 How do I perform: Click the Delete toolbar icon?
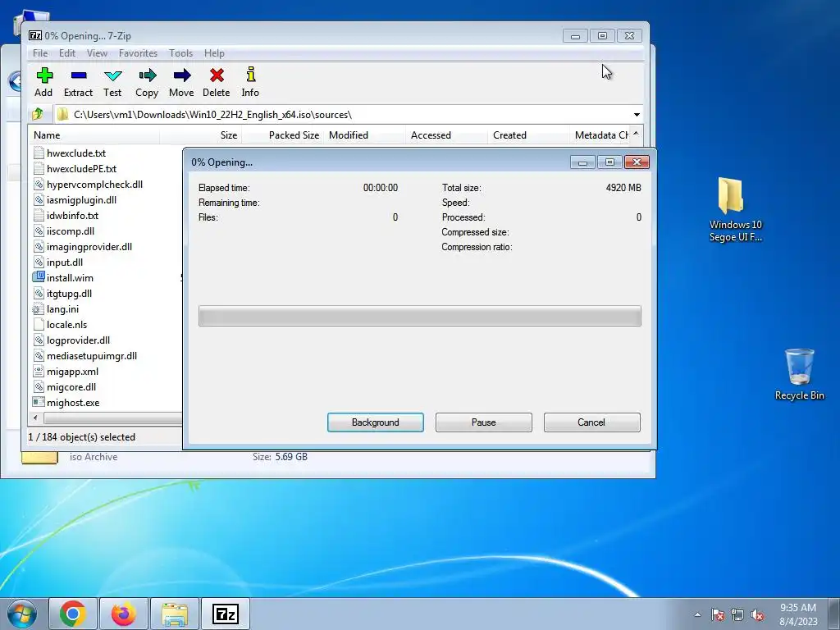[x=217, y=75]
